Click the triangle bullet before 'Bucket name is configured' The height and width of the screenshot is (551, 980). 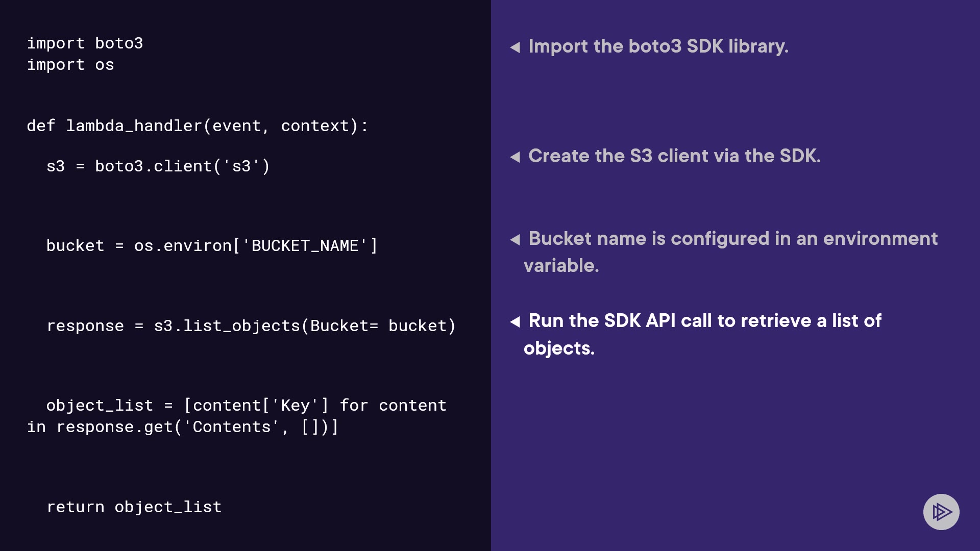(x=515, y=240)
